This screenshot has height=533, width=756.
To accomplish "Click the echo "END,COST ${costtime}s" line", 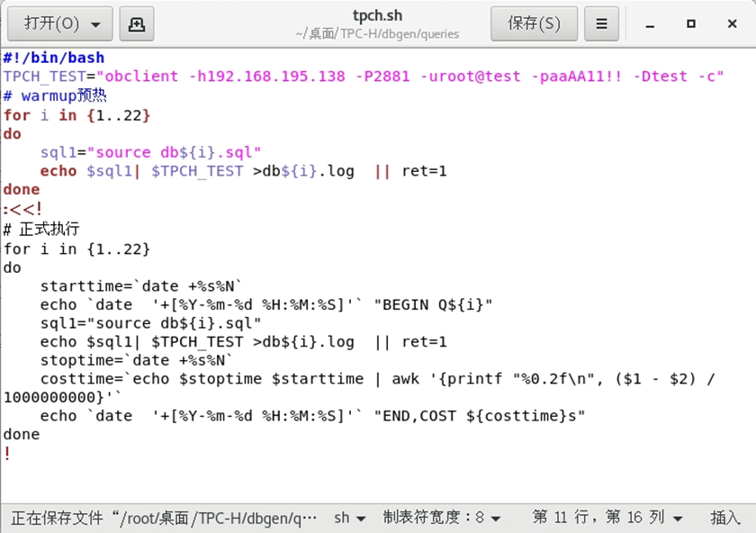I will (x=312, y=416).
